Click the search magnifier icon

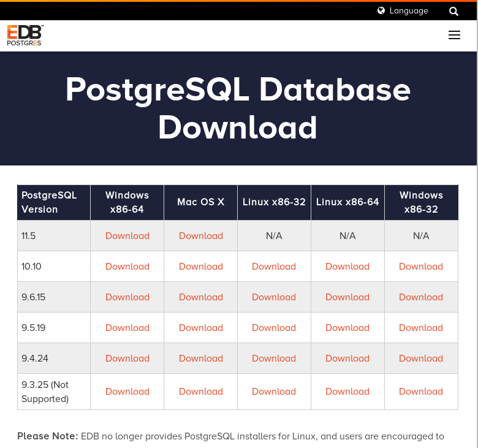pos(453,11)
